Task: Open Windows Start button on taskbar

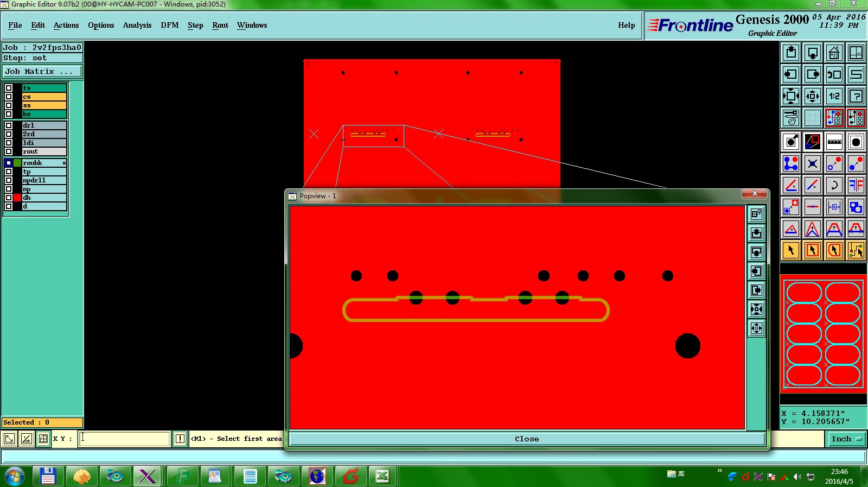Action: (x=14, y=477)
